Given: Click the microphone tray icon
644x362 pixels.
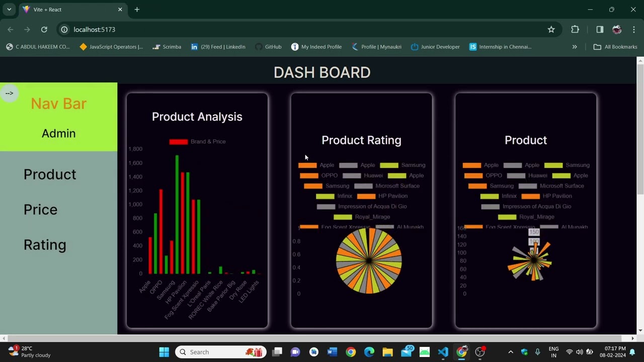Looking at the screenshot, I should click(537, 352).
